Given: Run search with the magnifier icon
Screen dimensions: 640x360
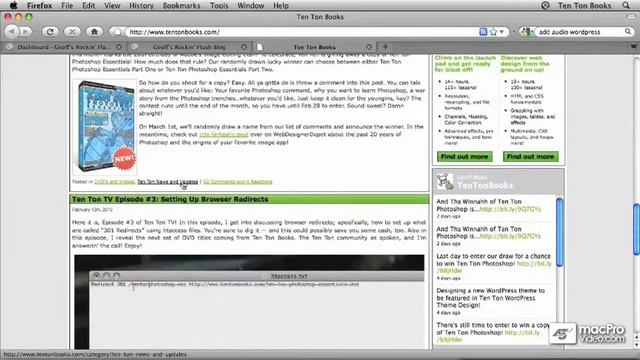Looking at the screenshot, I should pyautogui.click(x=628, y=32).
